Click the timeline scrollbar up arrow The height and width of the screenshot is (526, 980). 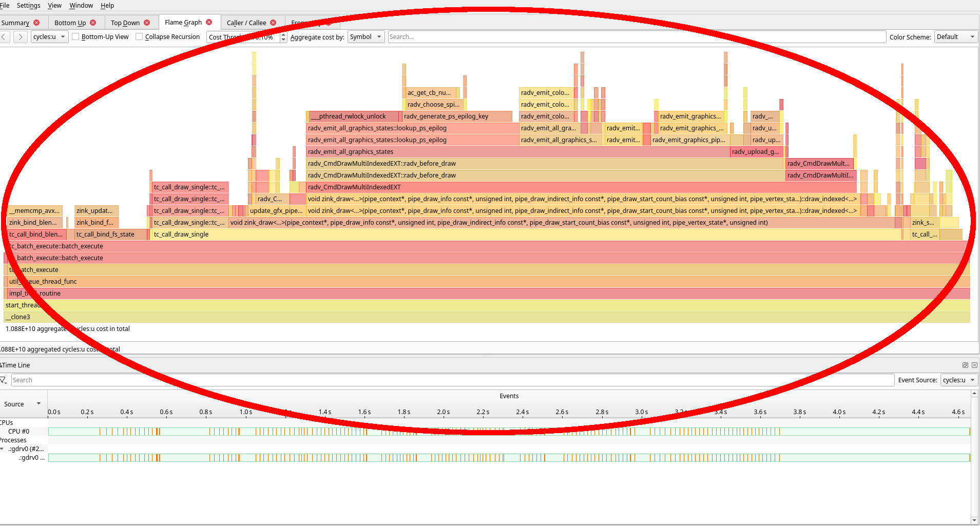(974, 394)
